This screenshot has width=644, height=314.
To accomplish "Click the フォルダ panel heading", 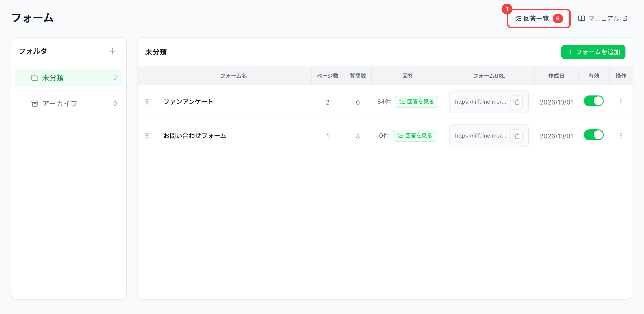I will 33,51.
